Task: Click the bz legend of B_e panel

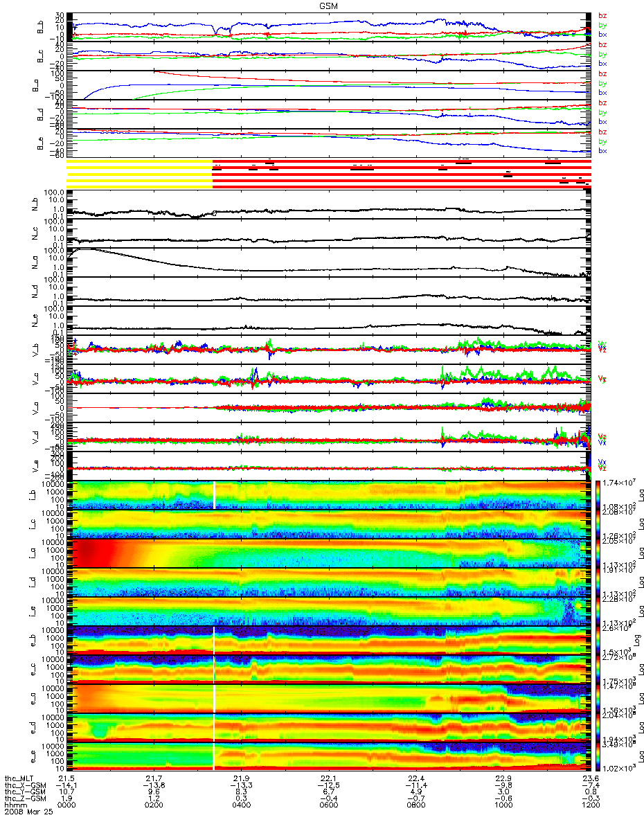Action: [602, 132]
